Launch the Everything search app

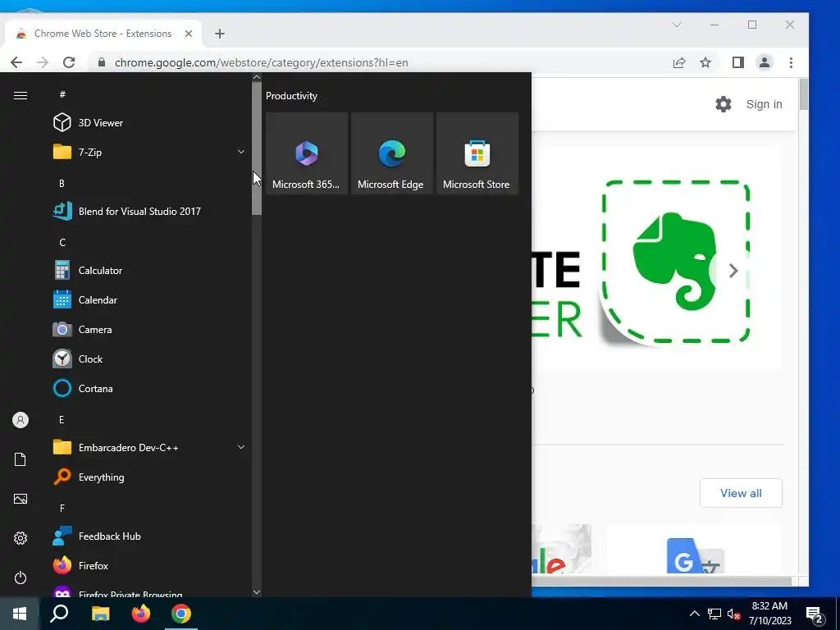148,477
